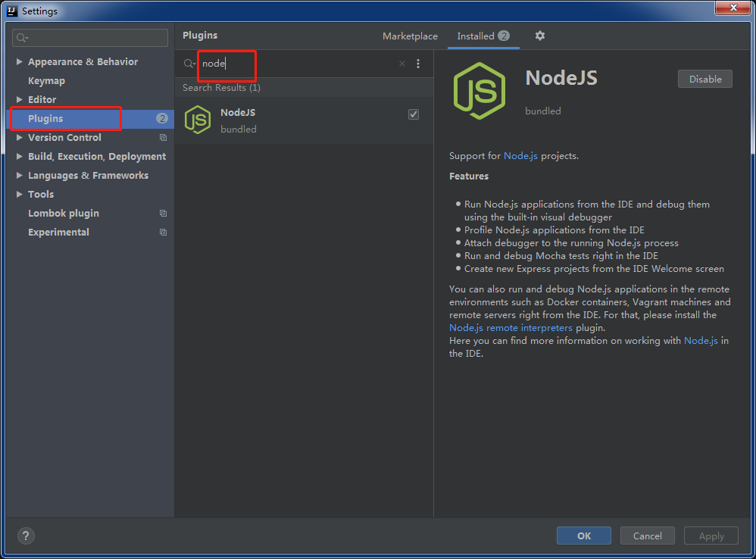Expand the Version Control node
Viewport: 756px width, 559px height.
click(19, 138)
